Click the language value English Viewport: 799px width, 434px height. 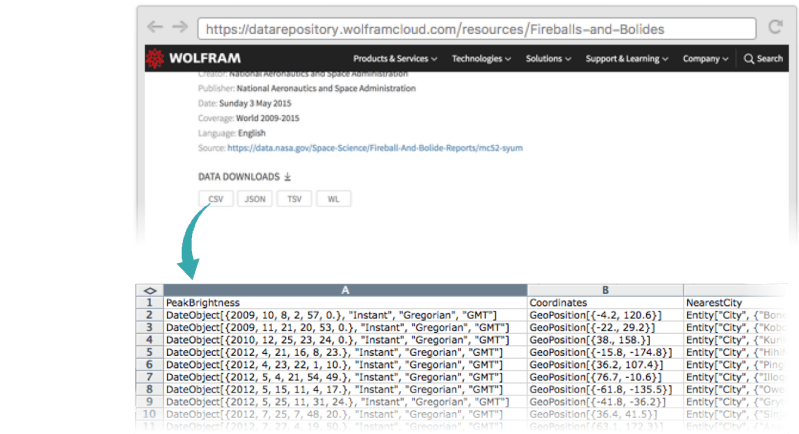click(252, 133)
